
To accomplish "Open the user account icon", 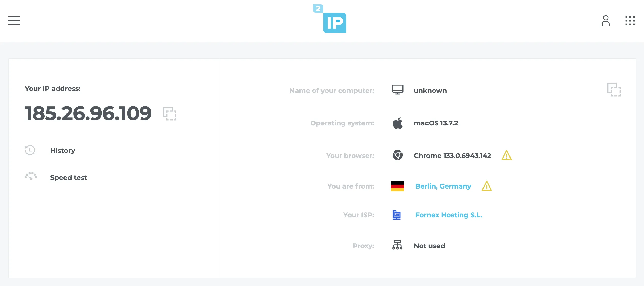I will point(606,20).
